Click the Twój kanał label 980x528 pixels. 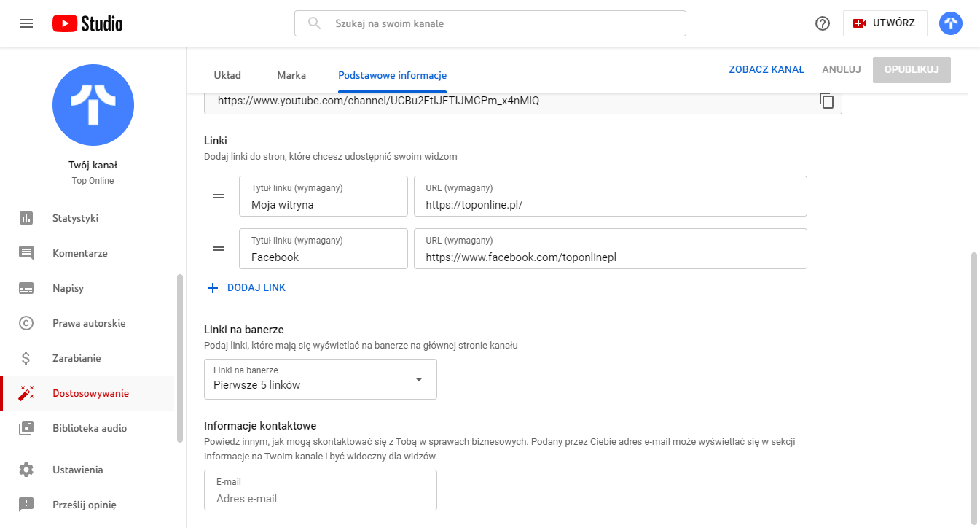(x=93, y=166)
